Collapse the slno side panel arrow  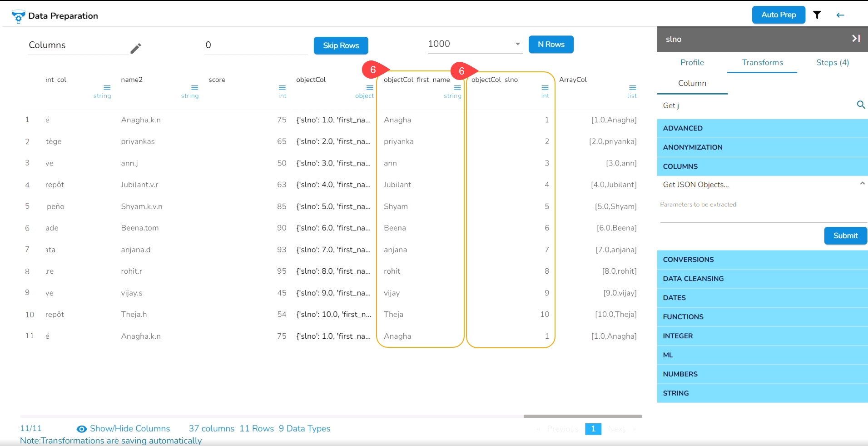[x=856, y=39]
